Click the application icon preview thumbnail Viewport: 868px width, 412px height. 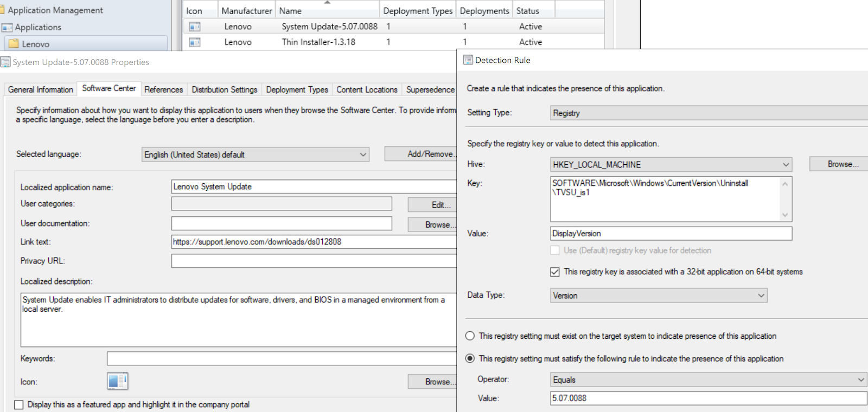pyautogui.click(x=117, y=381)
